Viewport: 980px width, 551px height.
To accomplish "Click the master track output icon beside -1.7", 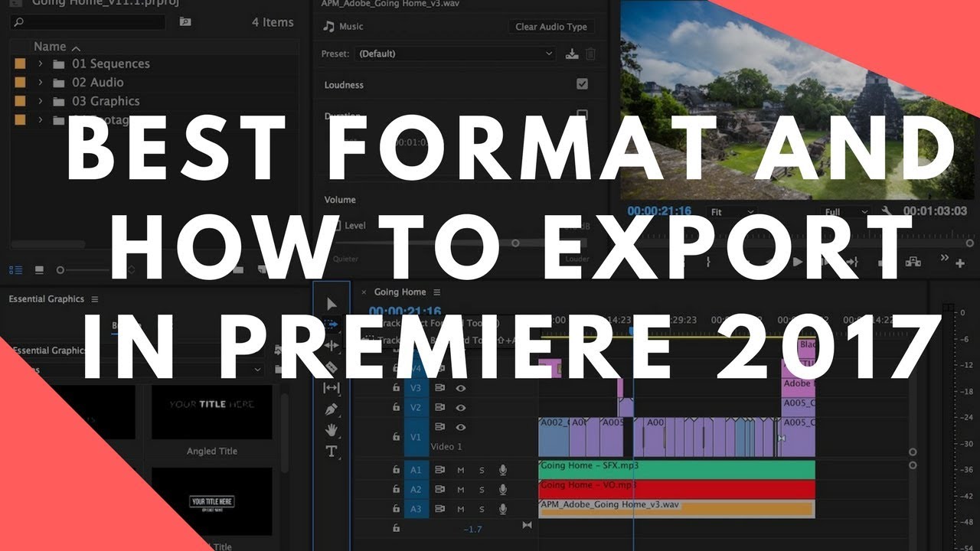I will tap(527, 525).
